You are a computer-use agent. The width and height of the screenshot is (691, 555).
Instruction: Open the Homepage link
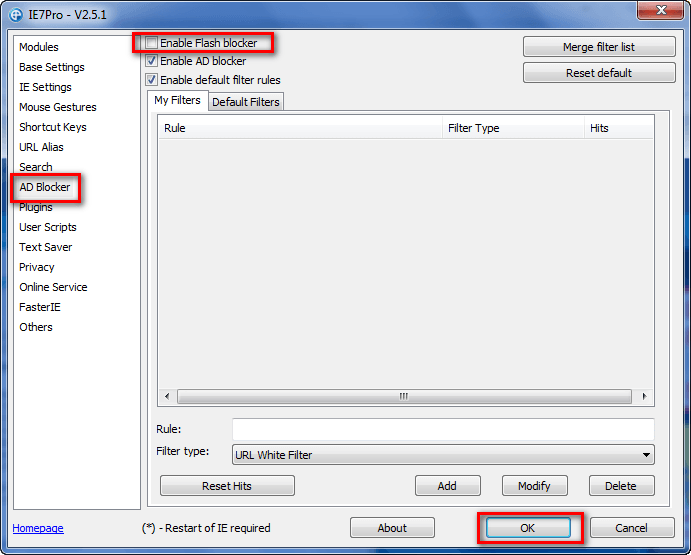point(38,528)
